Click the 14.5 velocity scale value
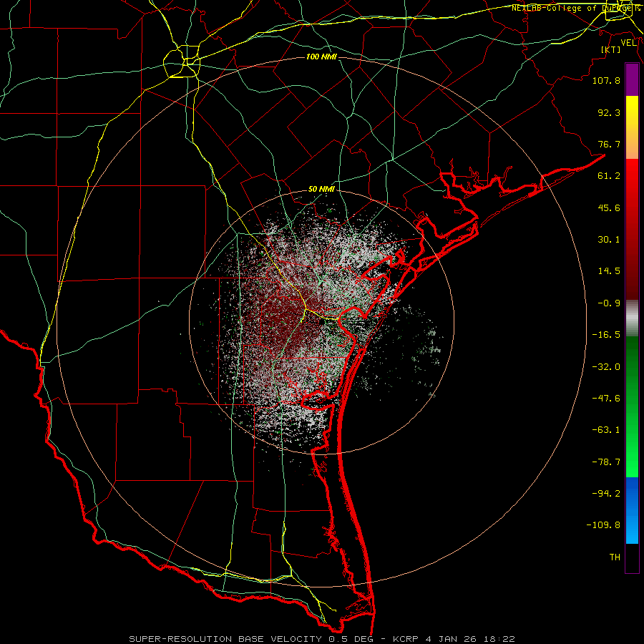Viewport: 644px width, 644px height. [609, 271]
